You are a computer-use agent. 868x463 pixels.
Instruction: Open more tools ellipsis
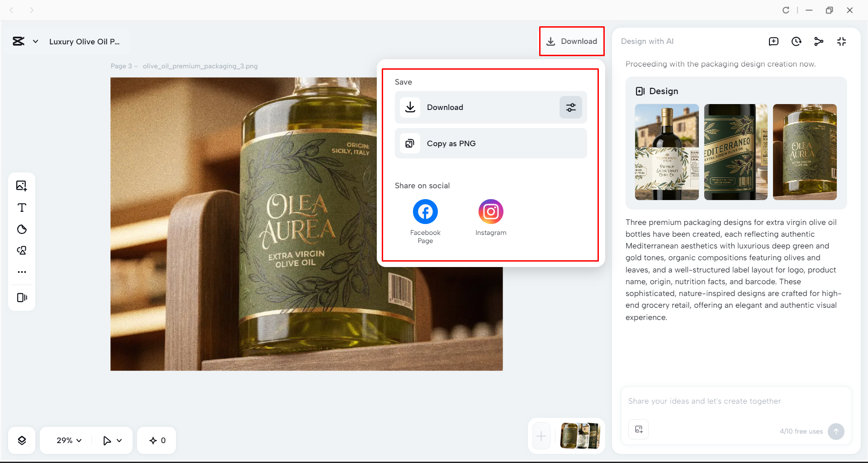point(22,272)
